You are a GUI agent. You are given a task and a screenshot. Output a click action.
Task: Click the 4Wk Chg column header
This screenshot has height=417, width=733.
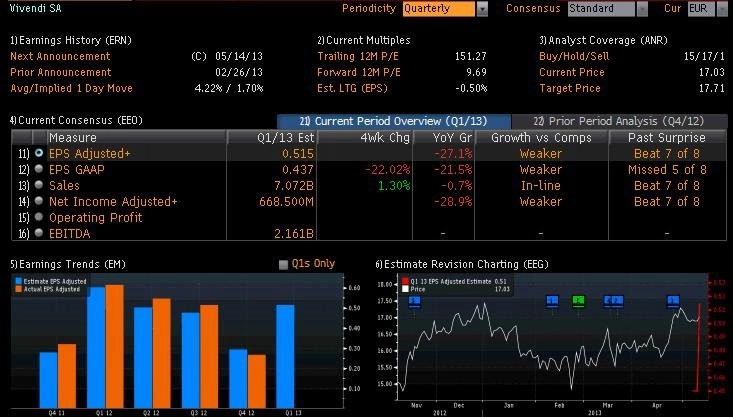pos(365,137)
